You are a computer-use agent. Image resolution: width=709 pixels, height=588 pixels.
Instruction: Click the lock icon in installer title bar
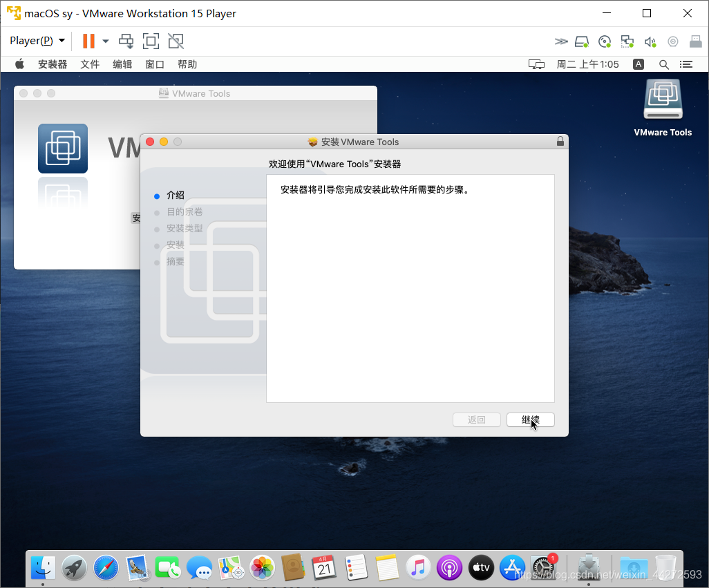[x=560, y=142]
